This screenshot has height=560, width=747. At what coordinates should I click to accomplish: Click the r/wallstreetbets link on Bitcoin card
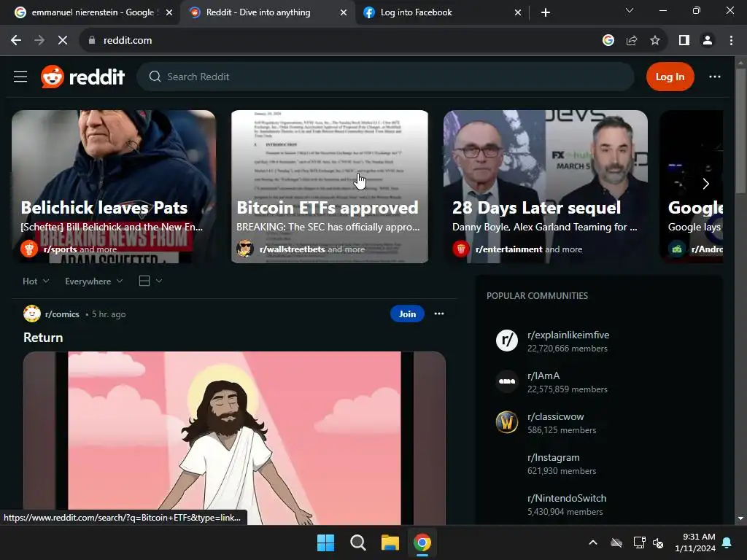pyautogui.click(x=292, y=249)
